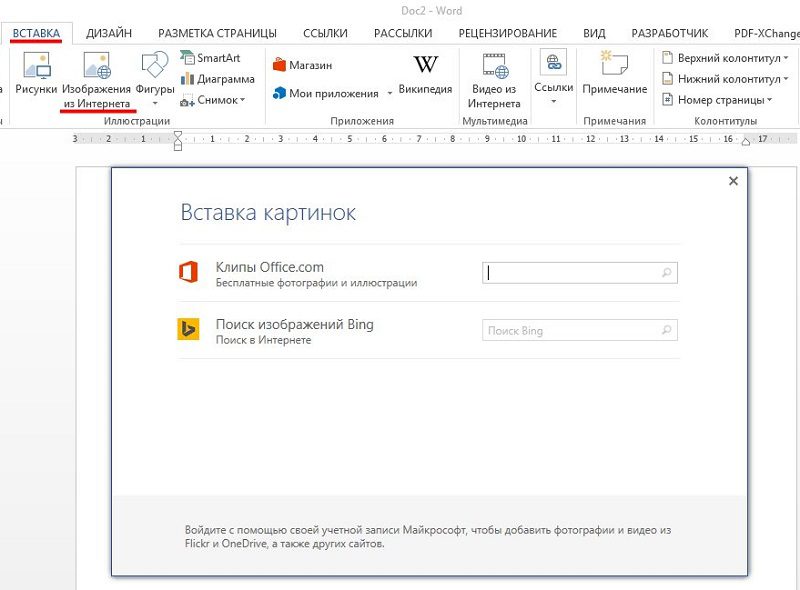Switch to the ВСТАВКА tab
Image resolution: width=800 pixels, height=590 pixels.
coord(36,33)
